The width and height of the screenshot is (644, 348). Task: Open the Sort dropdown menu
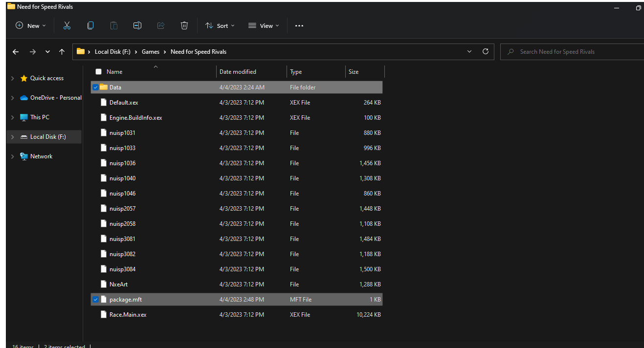[x=220, y=25]
